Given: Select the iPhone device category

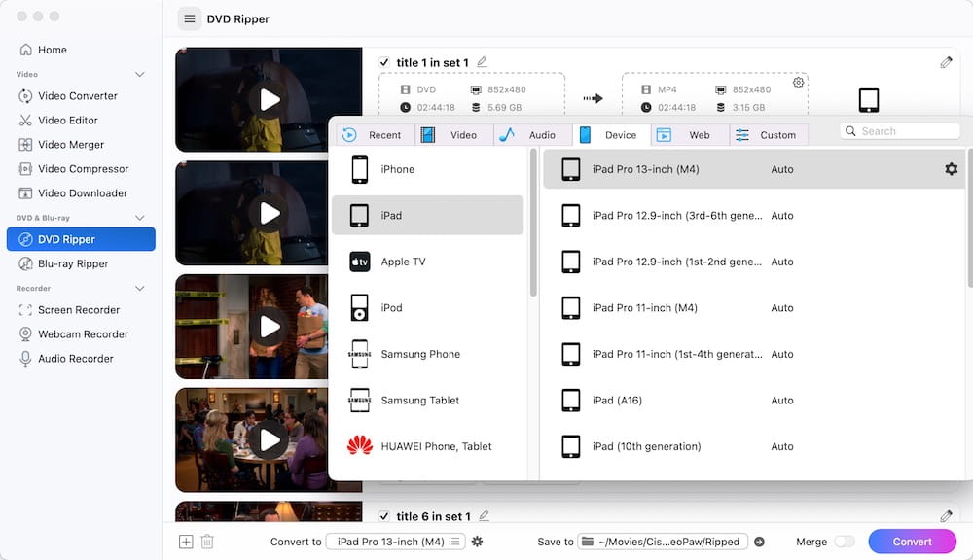Looking at the screenshot, I should 427,169.
